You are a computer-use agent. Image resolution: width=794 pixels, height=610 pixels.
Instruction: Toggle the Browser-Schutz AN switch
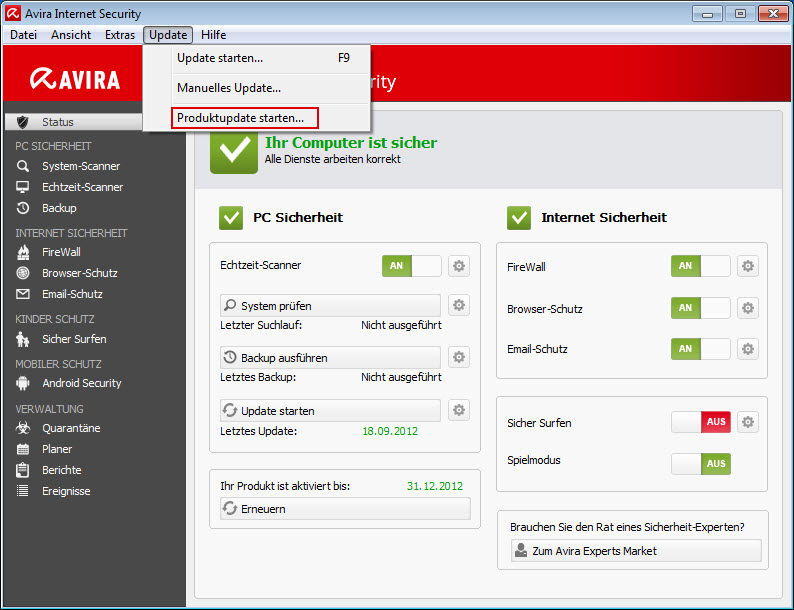pyautogui.click(x=700, y=308)
